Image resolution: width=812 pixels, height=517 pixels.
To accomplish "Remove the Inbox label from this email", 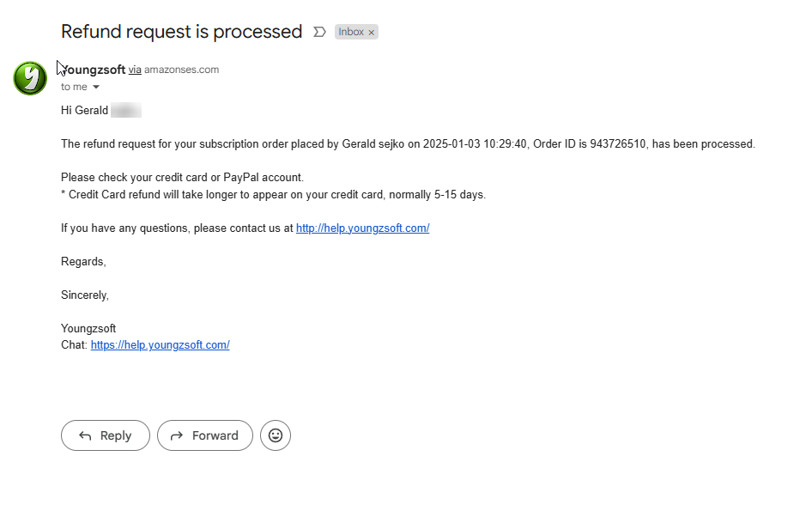I will (372, 33).
